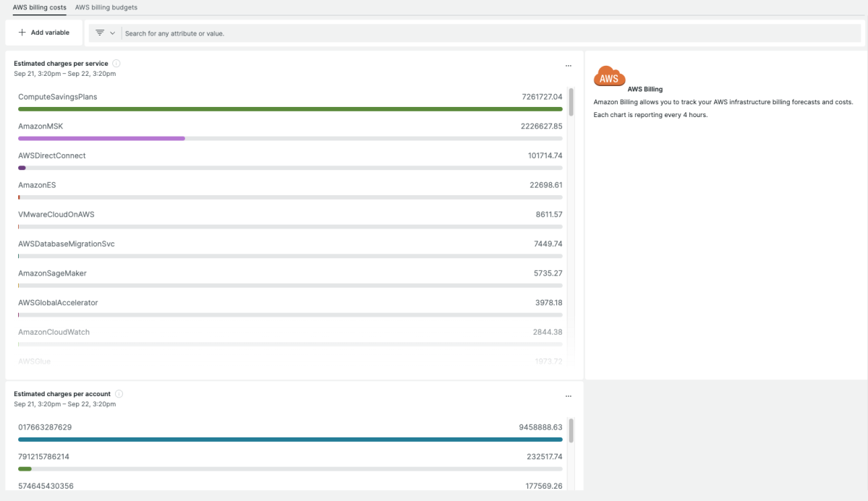Expand the filter dropdown chevron
Image resolution: width=868 pixels, height=501 pixels.
[x=113, y=33]
